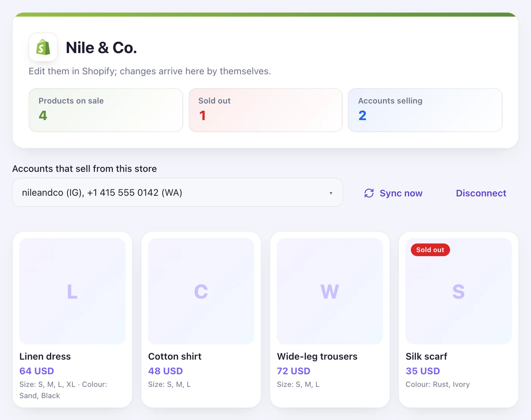Select the Products on sale stat card

click(106, 110)
